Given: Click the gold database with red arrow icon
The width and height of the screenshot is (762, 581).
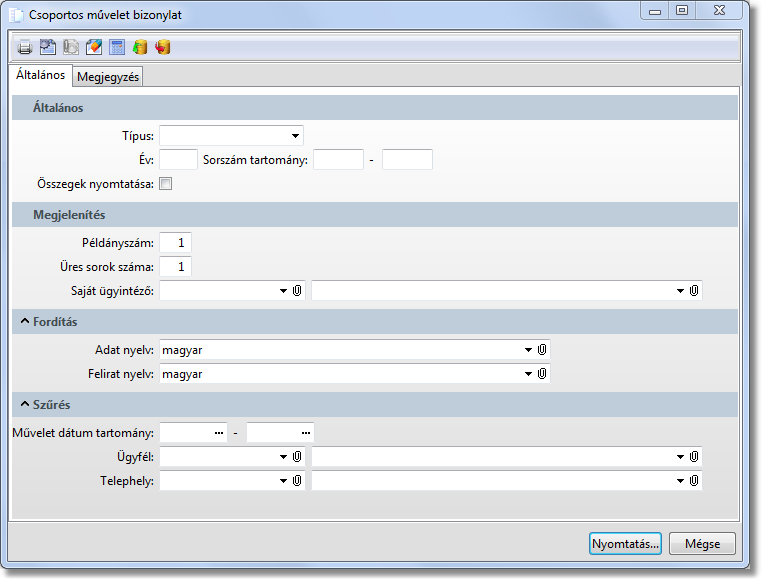Looking at the screenshot, I should (x=163, y=47).
